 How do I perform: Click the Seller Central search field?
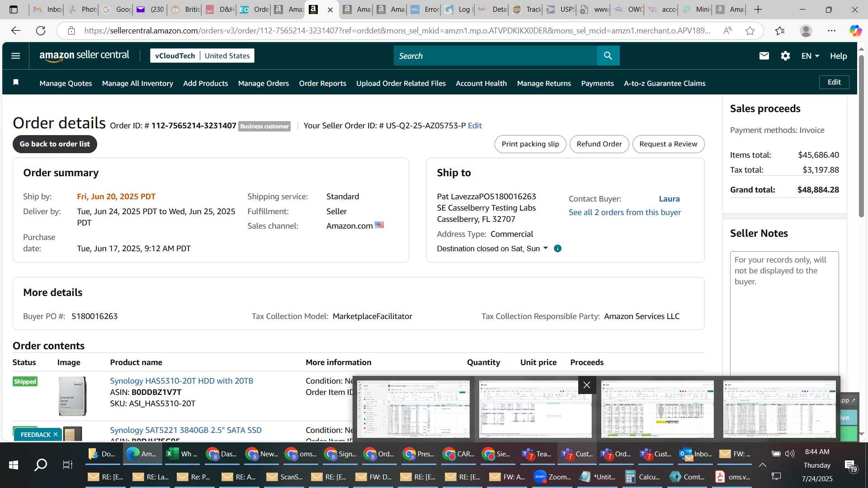(x=495, y=56)
